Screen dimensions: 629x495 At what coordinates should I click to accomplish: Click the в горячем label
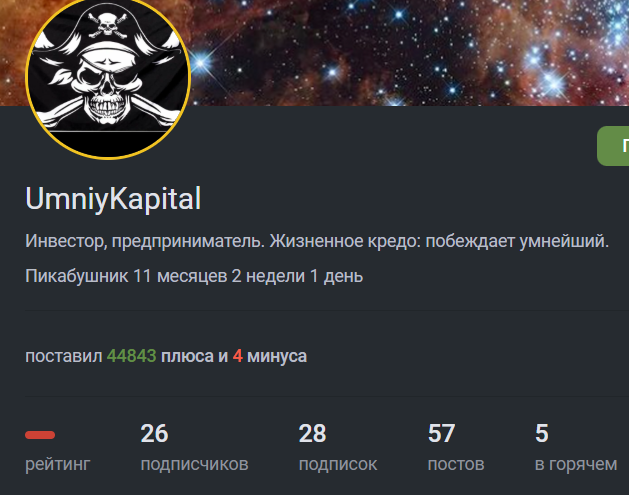pyautogui.click(x=576, y=465)
